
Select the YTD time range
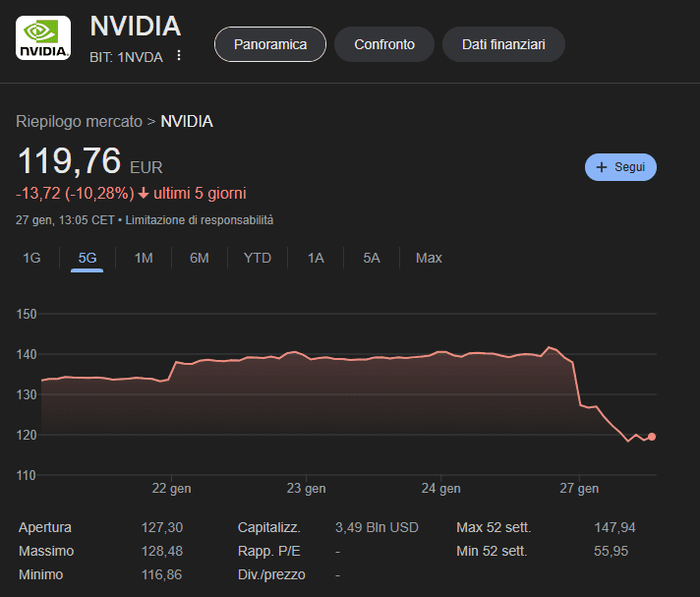pyautogui.click(x=258, y=258)
